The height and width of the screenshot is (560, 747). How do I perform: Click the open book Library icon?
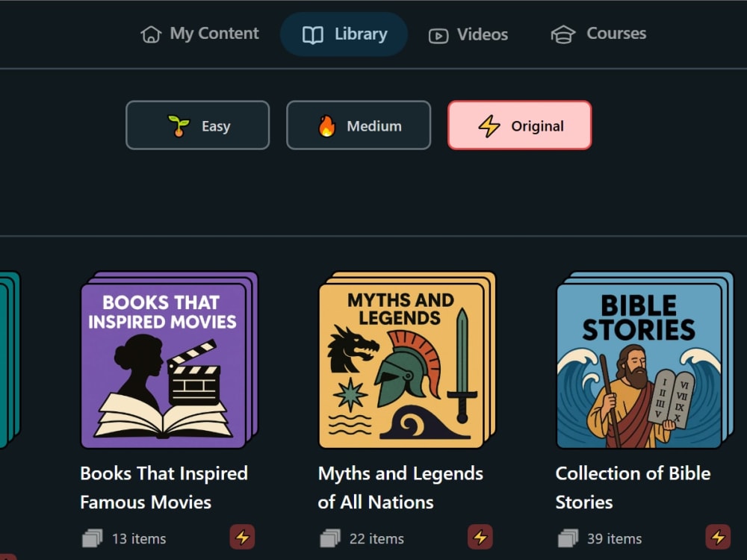coord(313,35)
